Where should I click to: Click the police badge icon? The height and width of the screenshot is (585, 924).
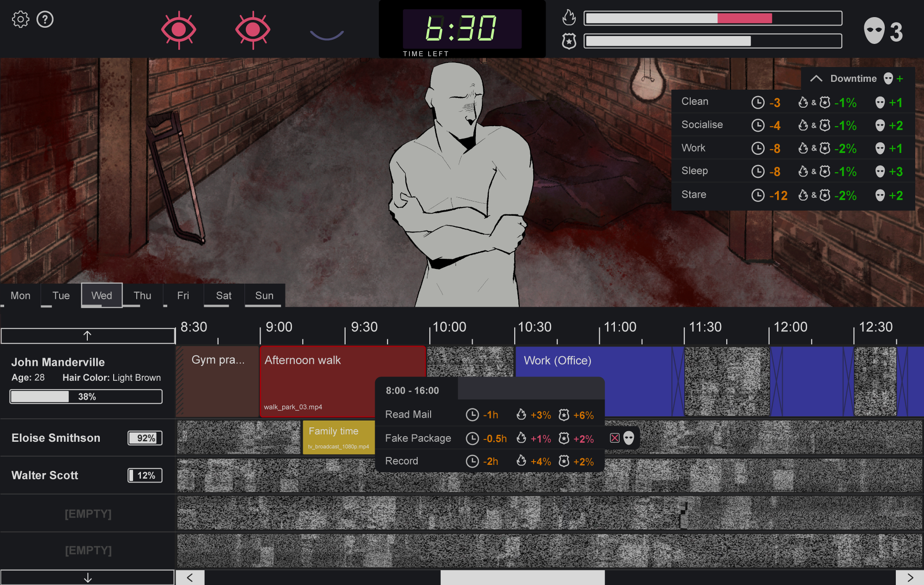click(569, 41)
